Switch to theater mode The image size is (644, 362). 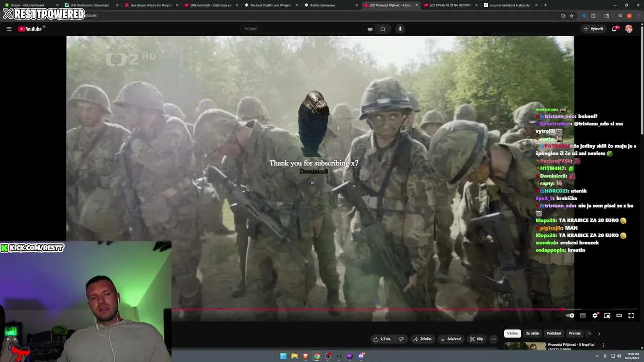pyautogui.click(x=619, y=315)
